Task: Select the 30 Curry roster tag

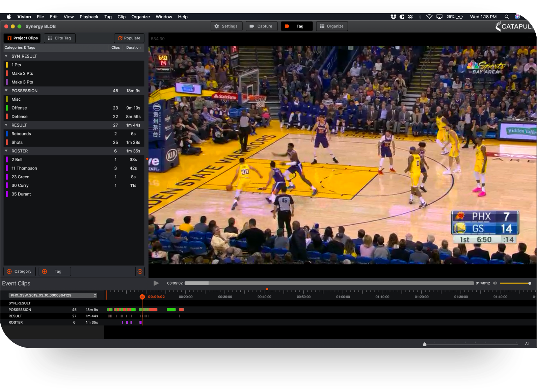Action: coord(20,186)
